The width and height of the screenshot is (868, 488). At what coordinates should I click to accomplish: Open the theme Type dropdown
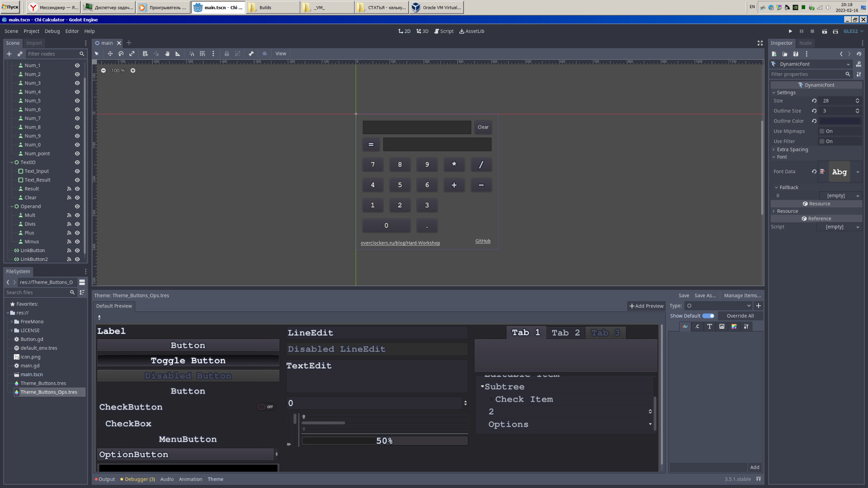718,306
